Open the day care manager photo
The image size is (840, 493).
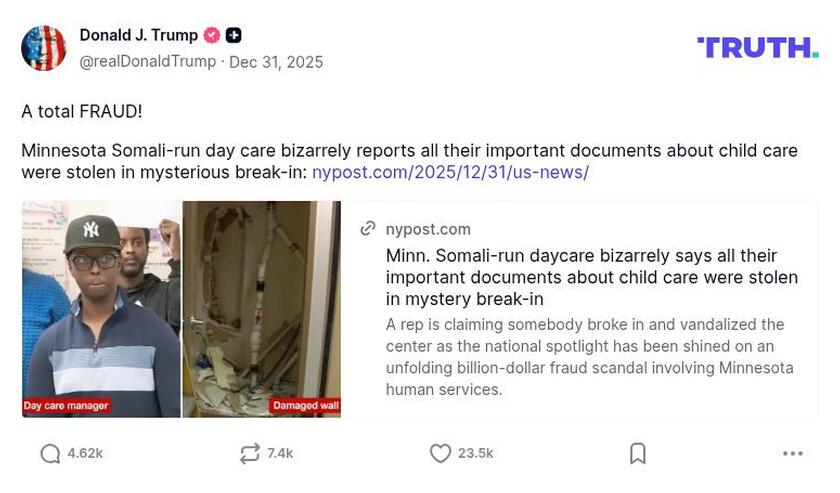101,308
